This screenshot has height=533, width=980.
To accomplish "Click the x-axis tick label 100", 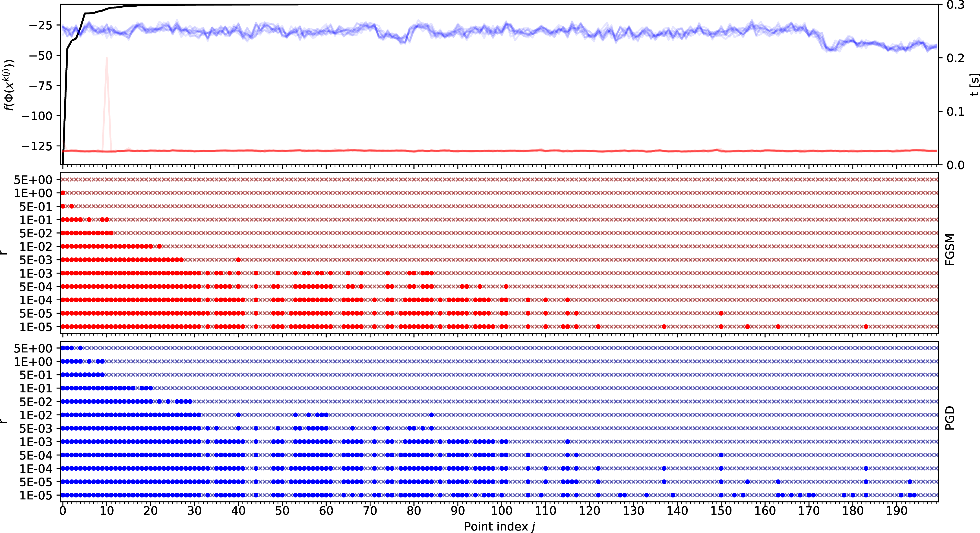I will (501, 511).
